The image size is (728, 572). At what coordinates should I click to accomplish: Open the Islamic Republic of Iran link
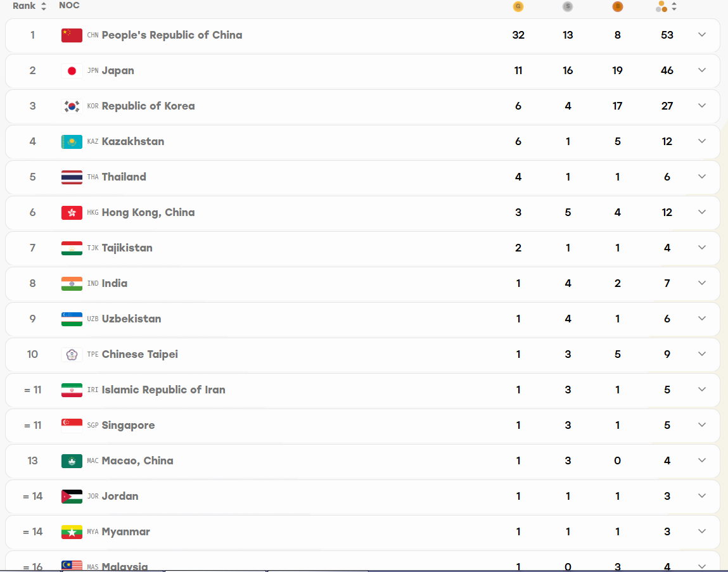click(x=163, y=390)
